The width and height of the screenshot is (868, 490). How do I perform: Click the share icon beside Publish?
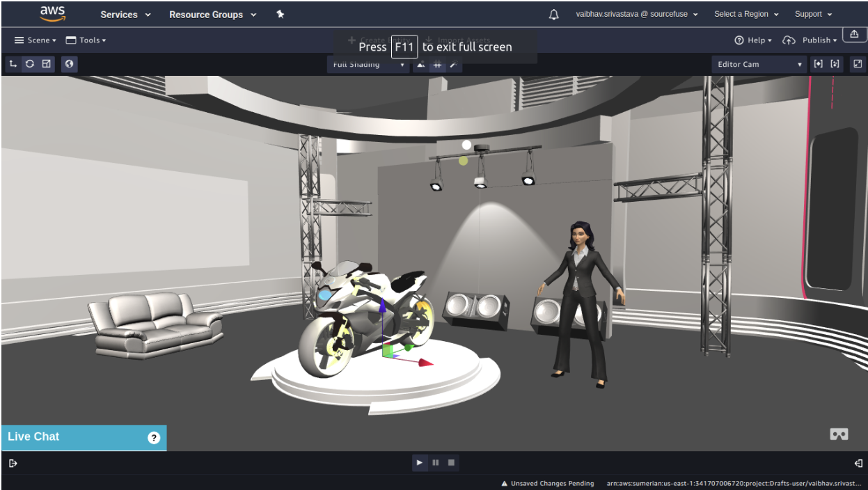[854, 35]
